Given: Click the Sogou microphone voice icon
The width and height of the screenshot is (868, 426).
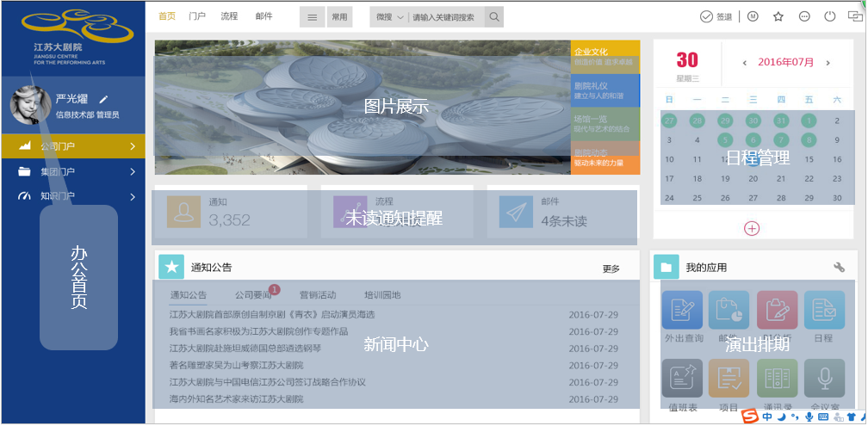Looking at the screenshot, I should pos(809,417).
